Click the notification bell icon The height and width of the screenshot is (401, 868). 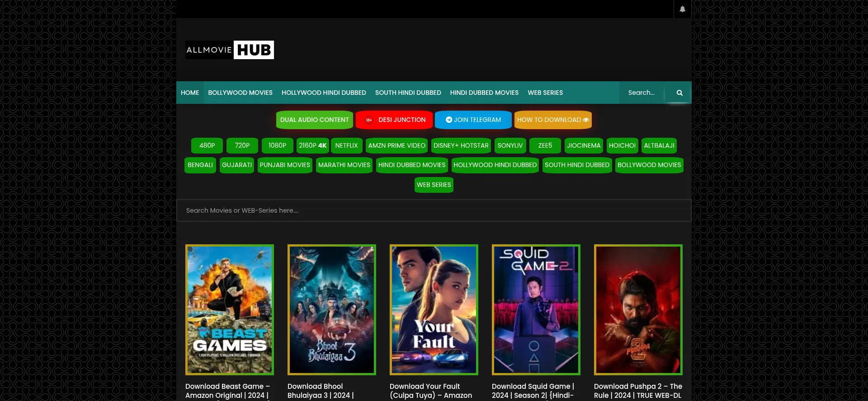(x=682, y=9)
